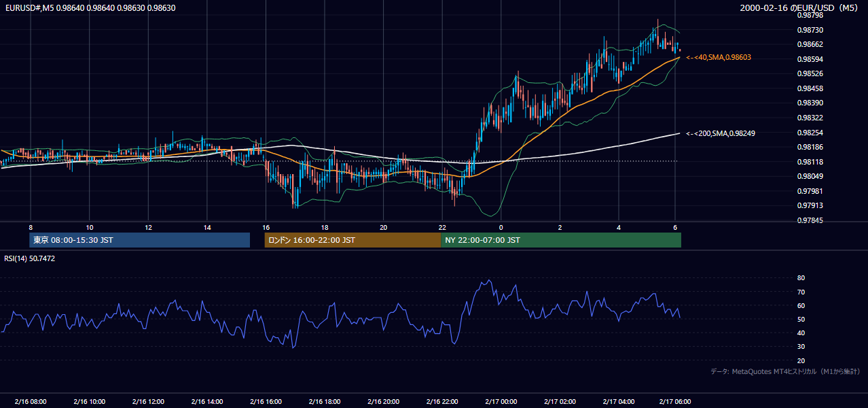This screenshot has width=868, height=408.
Task: Select the ロンドン 16:00-22:00 JST session bar
Action: 352,240
